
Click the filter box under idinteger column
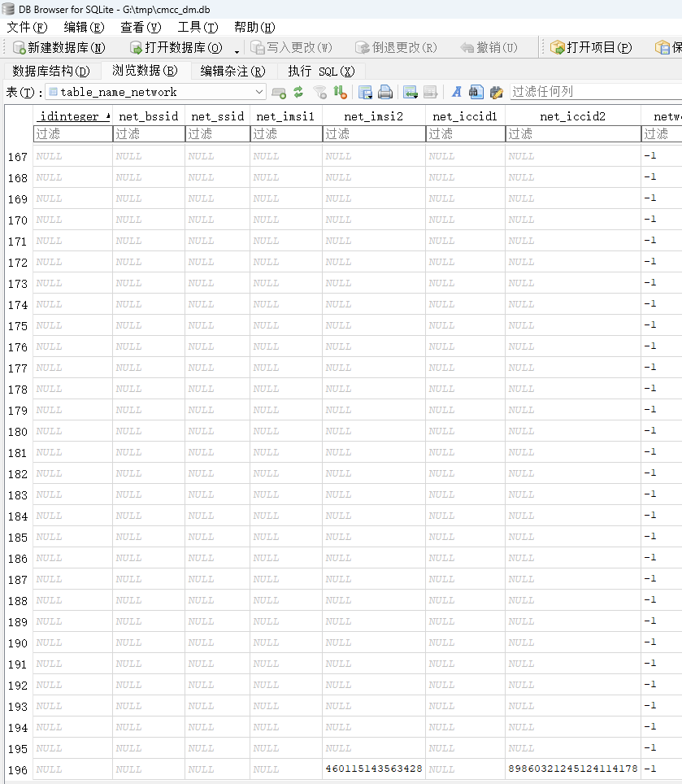[x=73, y=133]
